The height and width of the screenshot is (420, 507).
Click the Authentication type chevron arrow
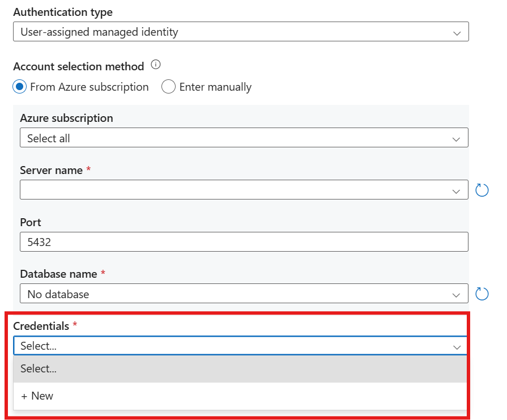(x=457, y=32)
